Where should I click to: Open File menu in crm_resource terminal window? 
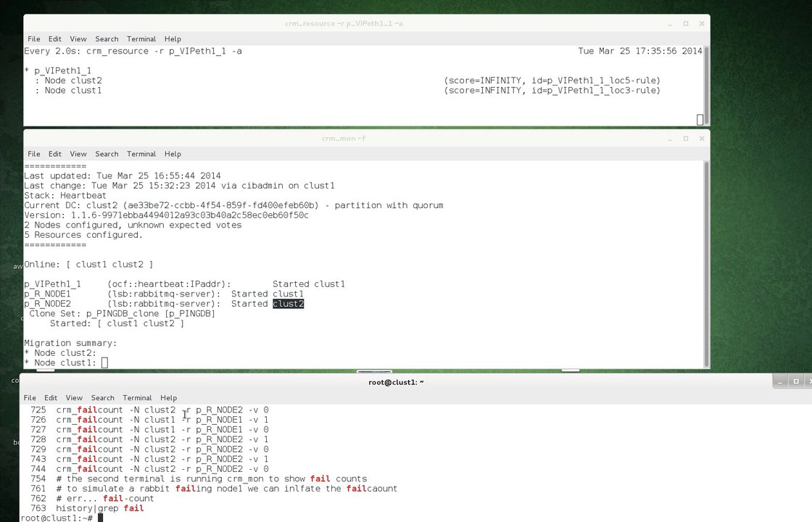click(x=33, y=39)
